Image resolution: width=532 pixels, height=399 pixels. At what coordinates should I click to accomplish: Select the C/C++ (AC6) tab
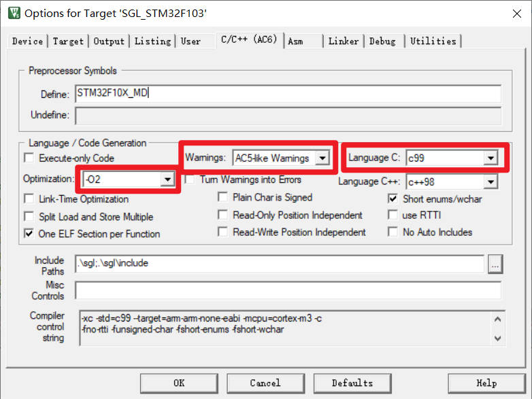(250, 39)
